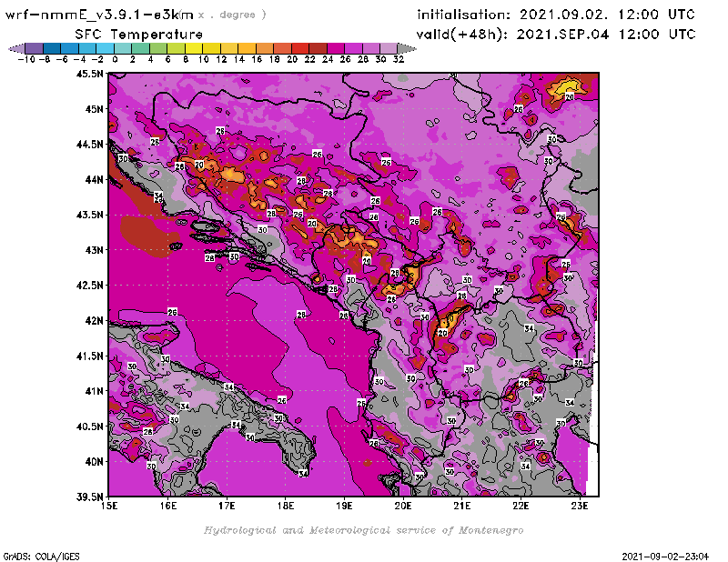Click the '18E' longitude label

pos(286,506)
